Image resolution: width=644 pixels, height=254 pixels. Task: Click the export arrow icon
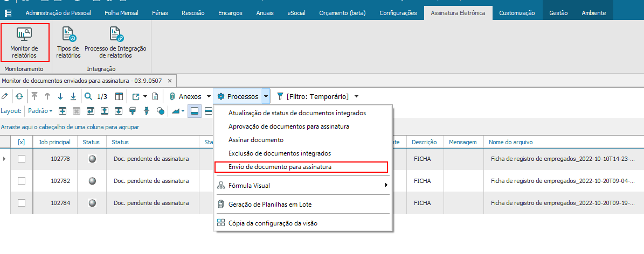click(x=136, y=96)
